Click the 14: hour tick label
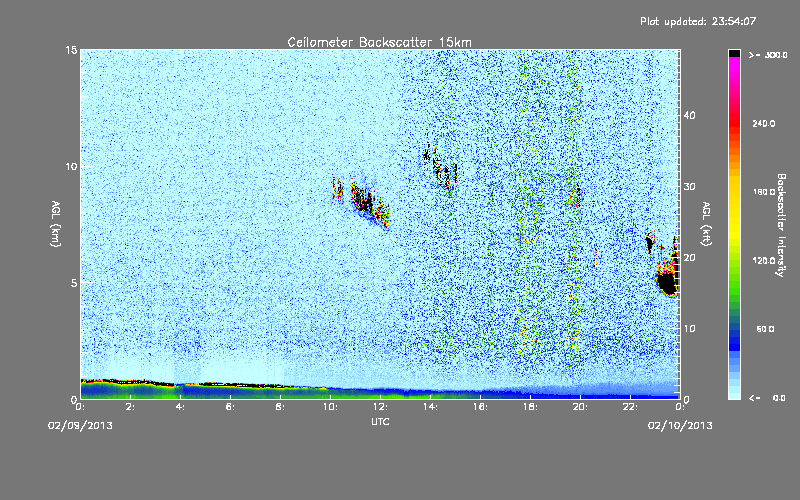Viewport: 800px width, 500px height. (x=430, y=407)
